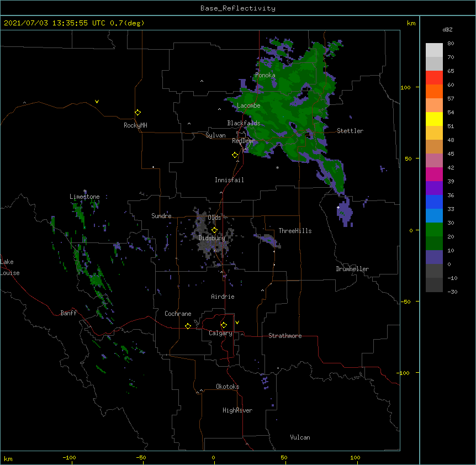Click the Cochrane town label
Screen dimensions: 476x465
(x=178, y=314)
